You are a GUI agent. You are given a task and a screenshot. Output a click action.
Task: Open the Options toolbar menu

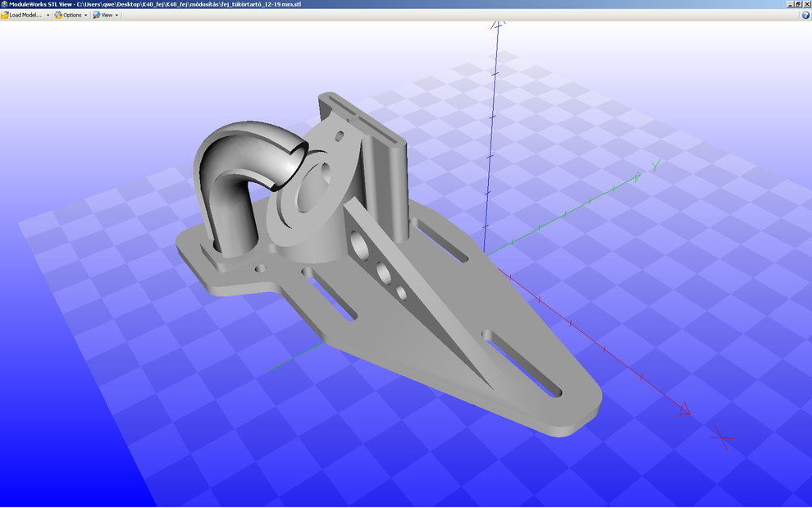click(71, 15)
